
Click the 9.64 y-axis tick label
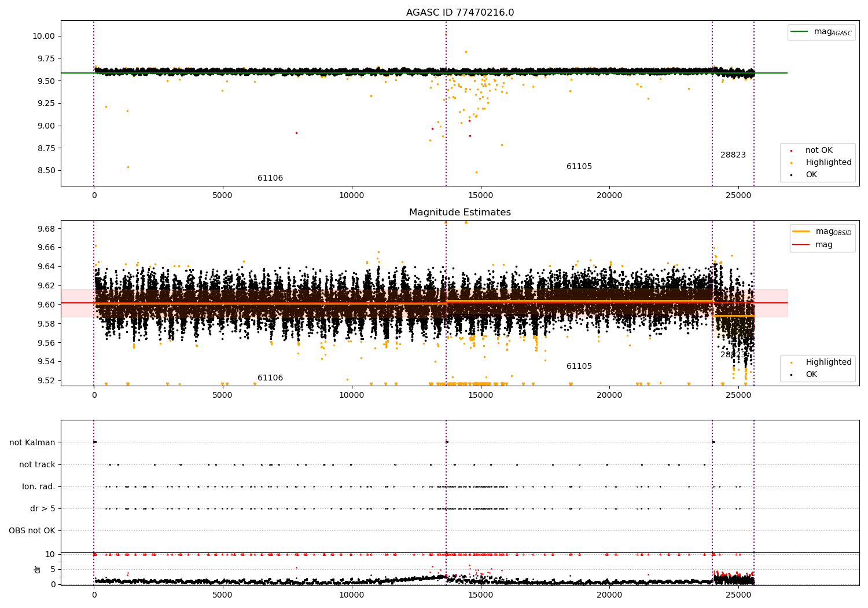coord(46,267)
